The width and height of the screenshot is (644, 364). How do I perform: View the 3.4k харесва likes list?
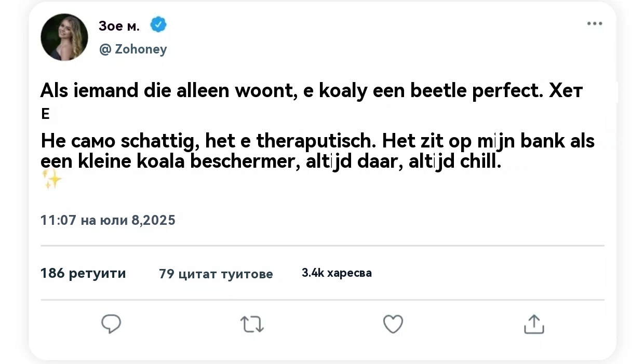tap(337, 273)
